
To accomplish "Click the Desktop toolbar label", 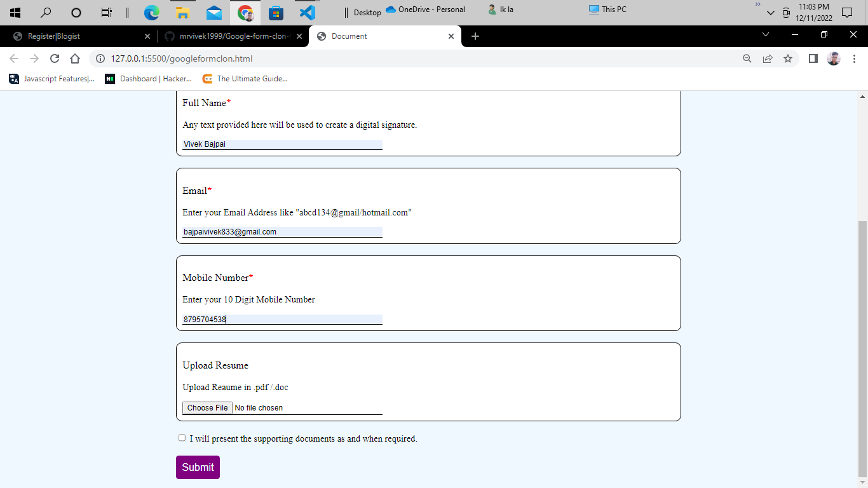I will tap(367, 12).
